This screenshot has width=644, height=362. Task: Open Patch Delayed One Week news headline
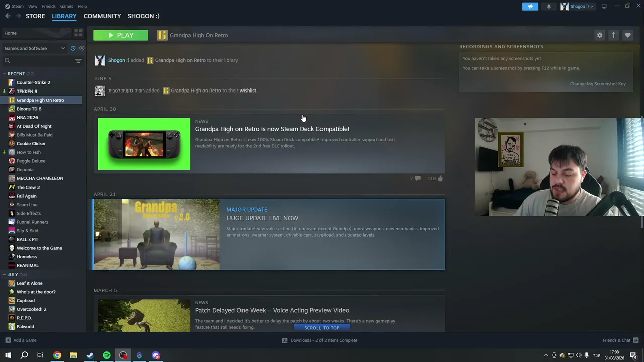[x=272, y=310]
